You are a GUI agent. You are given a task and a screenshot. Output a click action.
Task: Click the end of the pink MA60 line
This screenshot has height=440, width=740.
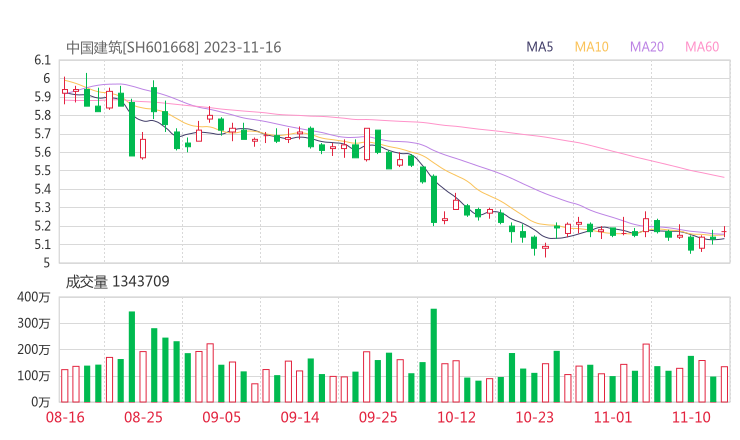(x=723, y=177)
